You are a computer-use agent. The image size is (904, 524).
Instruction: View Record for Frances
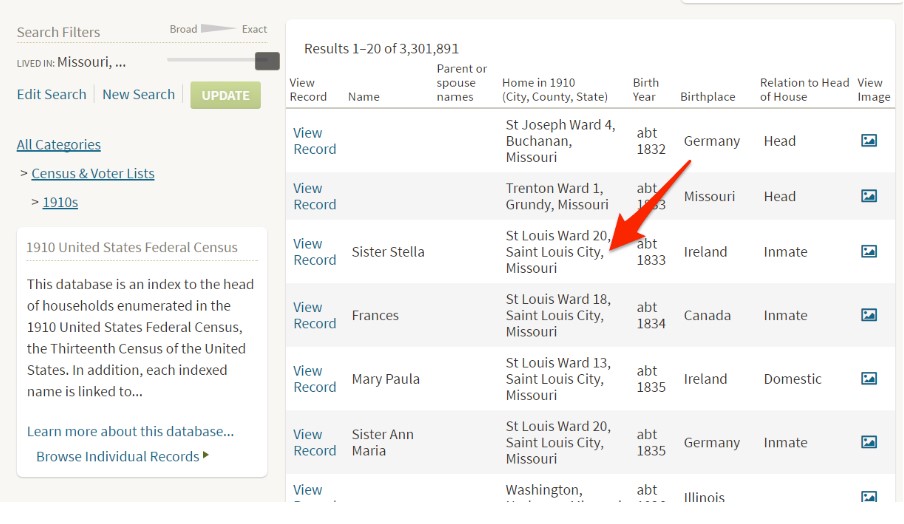(315, 315)
